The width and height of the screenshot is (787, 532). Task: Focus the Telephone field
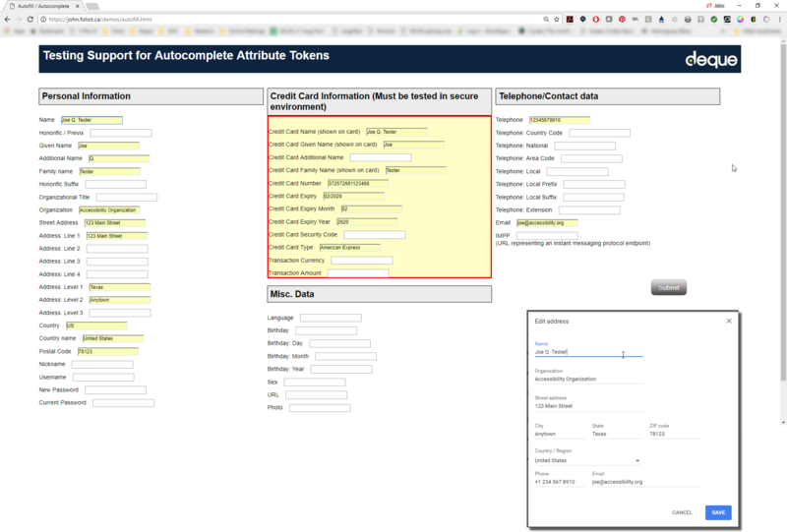click(560, 120)
